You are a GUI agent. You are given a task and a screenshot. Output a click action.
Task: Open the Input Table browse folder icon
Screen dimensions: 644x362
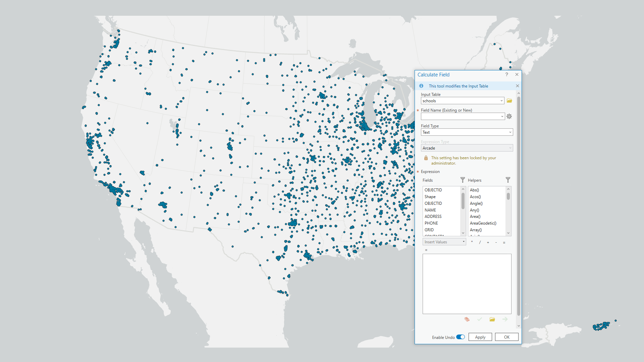[509, 101]
